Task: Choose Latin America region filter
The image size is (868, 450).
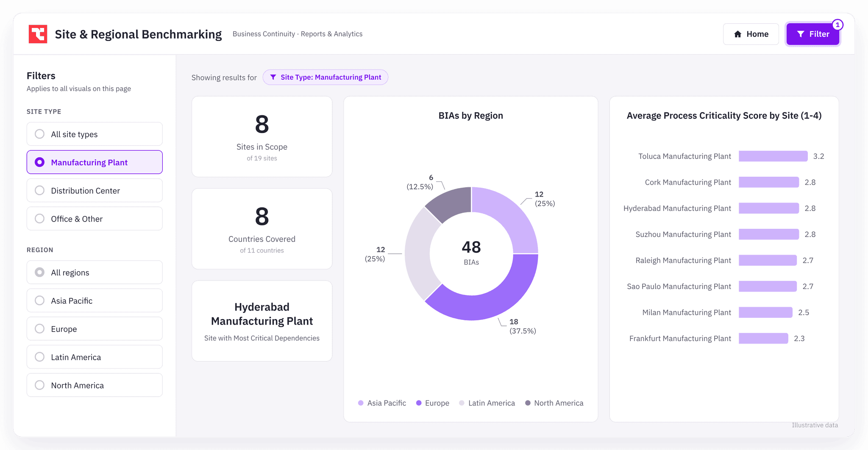Action: click(x=95, y=357)
